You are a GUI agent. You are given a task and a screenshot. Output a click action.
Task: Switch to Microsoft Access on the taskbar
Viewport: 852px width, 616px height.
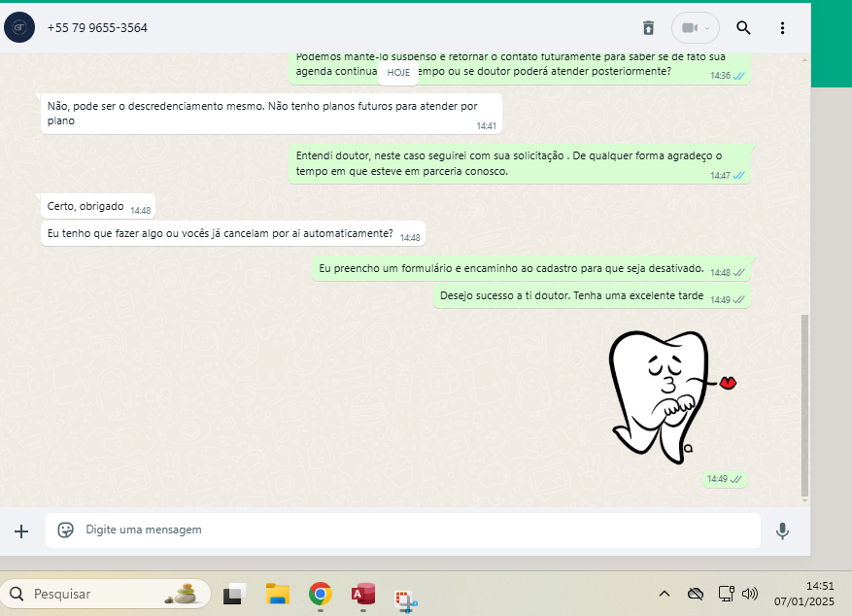363,594
